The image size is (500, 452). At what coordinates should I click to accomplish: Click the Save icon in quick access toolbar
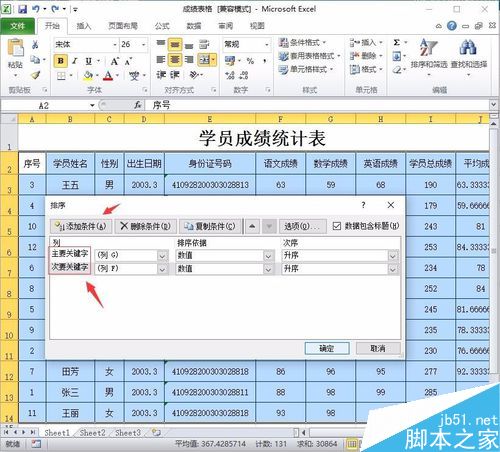tap(22, 9)
